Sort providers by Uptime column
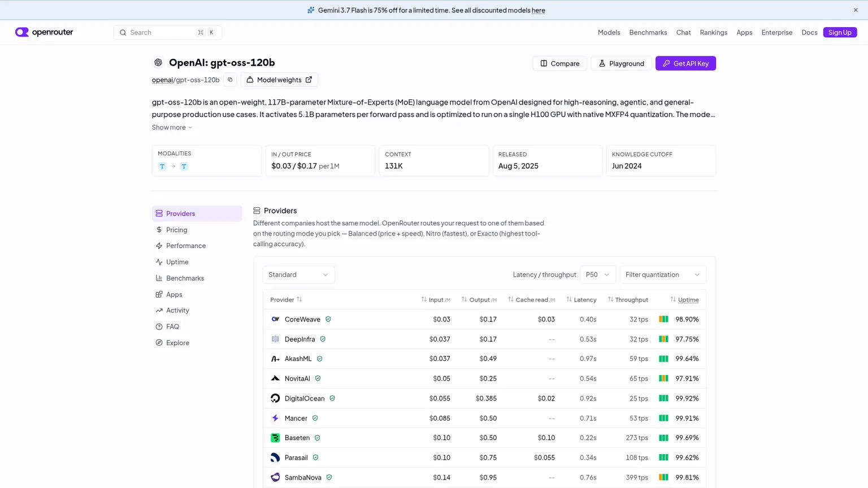868x488 pixels. (x=684, y=299)
